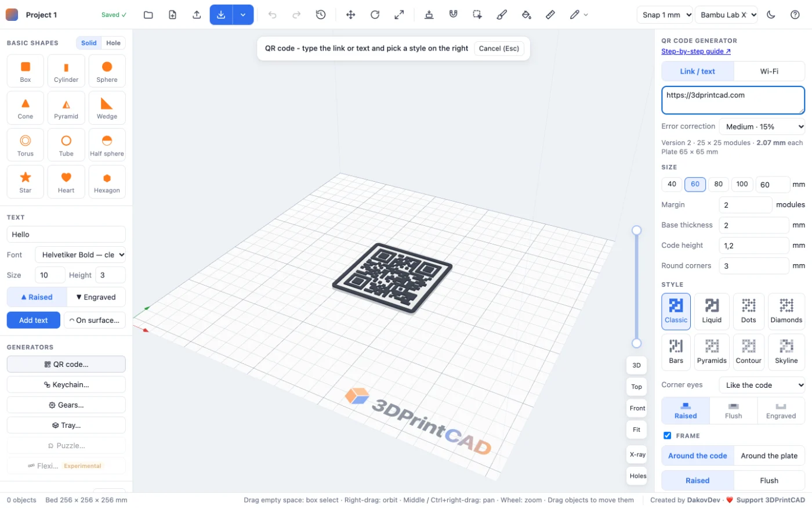Set code relief to Engraved in QR panel
This screenshot has height=508, width=812.
pyautogui.click(x=781, y=410)
